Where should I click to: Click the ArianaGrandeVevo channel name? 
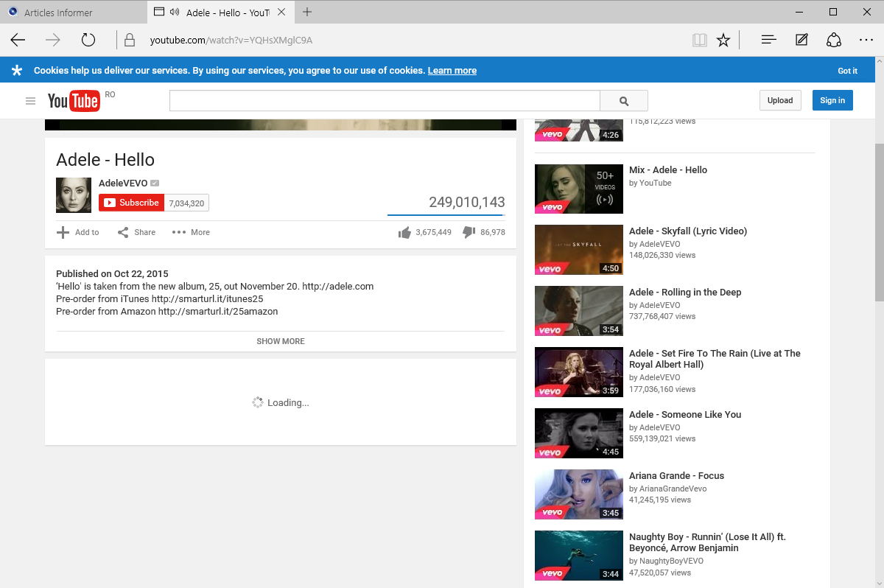coord(673,489)
